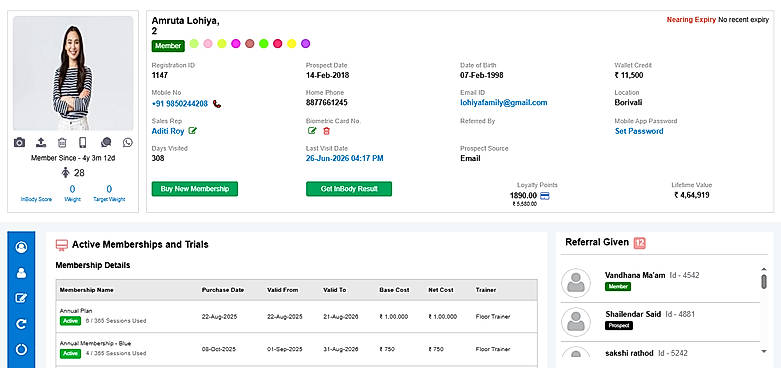781x368 pixels.
Task: Click the member profile photo
Action: (73, 73)
